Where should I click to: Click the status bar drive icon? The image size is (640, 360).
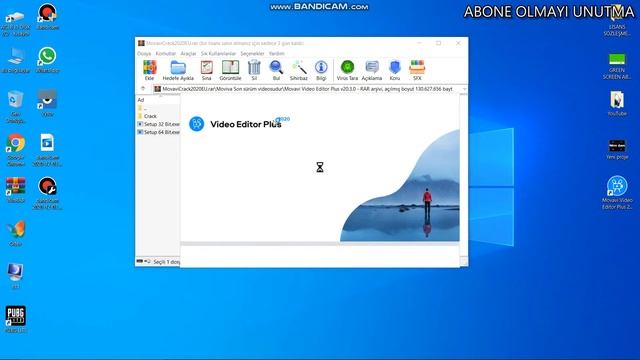point(140,261)
